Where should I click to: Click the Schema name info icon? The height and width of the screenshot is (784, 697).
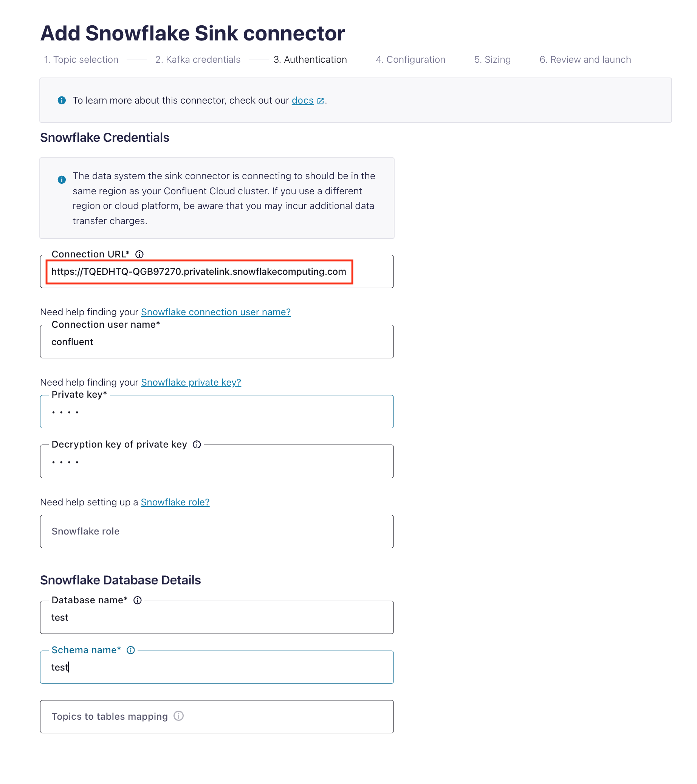point(131,650)
